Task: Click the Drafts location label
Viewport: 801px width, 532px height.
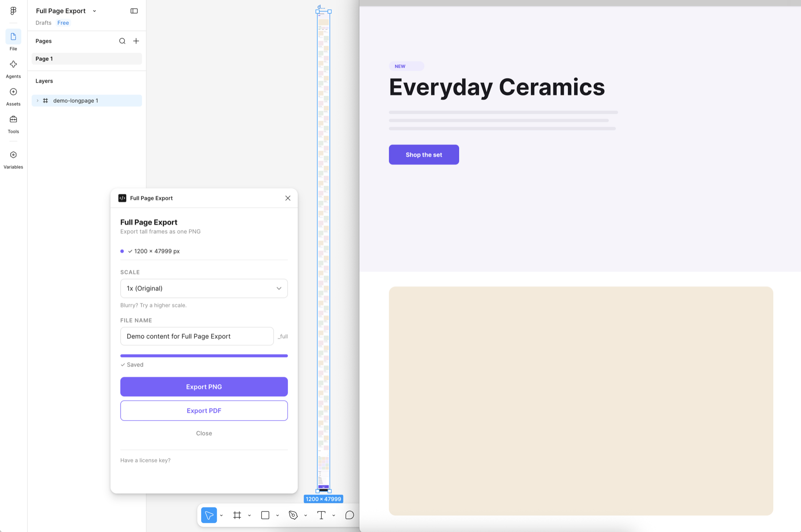Action: pyautogui.click(x=44, y=23)
